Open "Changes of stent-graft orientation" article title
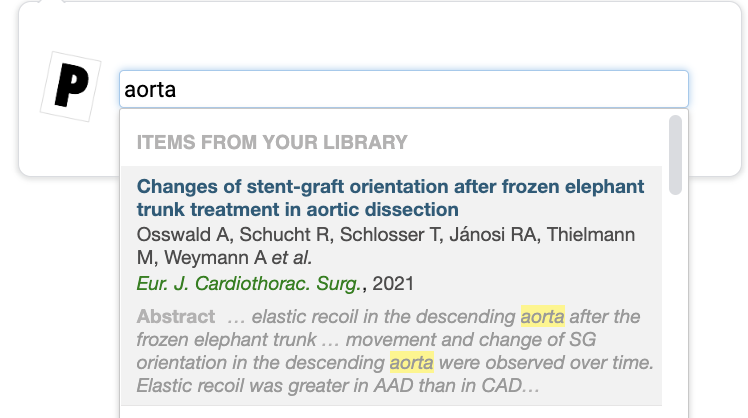The image size is (748, 418). pos(390,187)
